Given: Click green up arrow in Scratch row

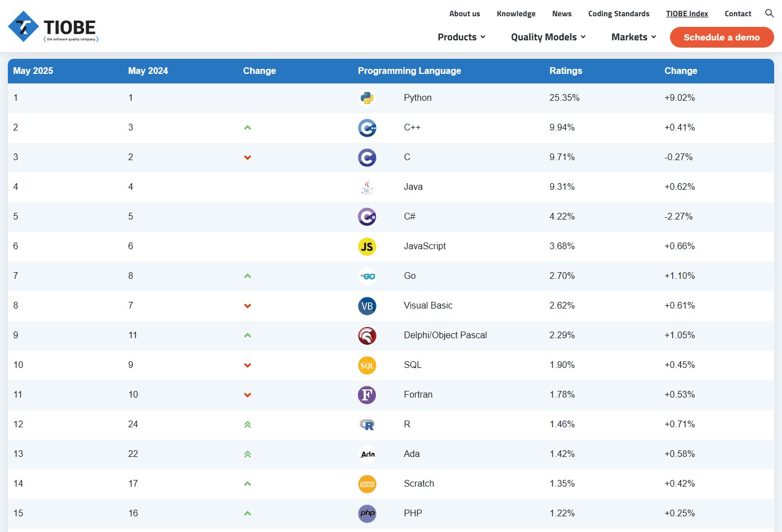Looking at the screenshot, I should pyautogui.click(x=248, y=484).
